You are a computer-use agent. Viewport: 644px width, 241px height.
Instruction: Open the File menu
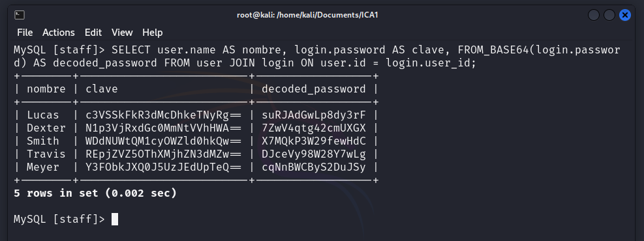[25, 33]
